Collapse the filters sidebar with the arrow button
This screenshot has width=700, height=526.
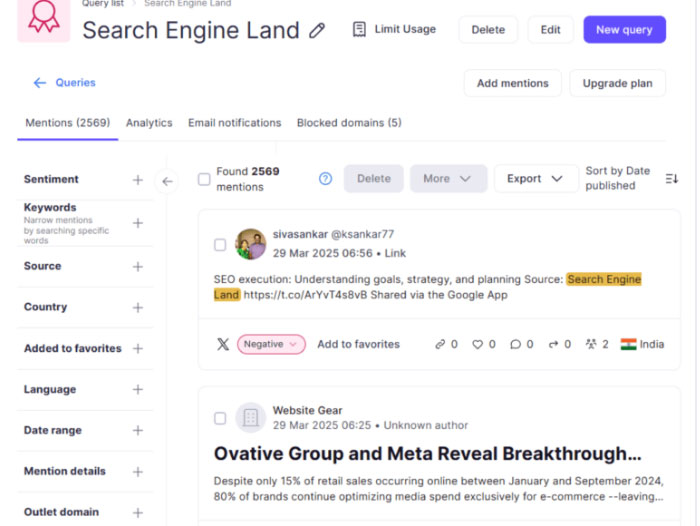coord(167,181)
